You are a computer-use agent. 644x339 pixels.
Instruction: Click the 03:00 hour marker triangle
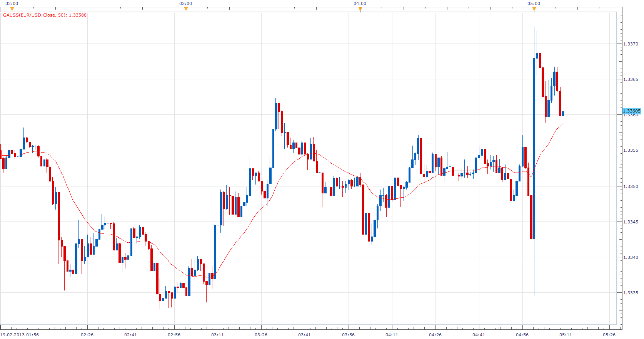186,9
